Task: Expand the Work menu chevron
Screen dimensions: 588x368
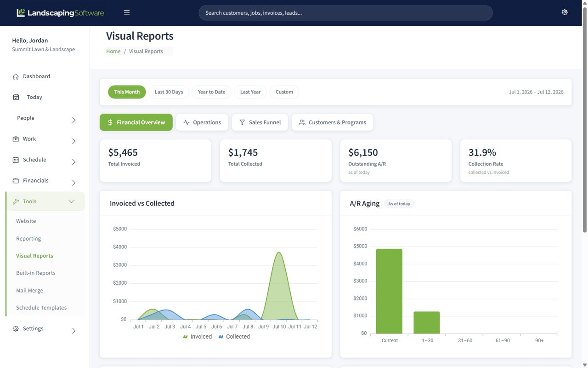Action: (74, 141)
